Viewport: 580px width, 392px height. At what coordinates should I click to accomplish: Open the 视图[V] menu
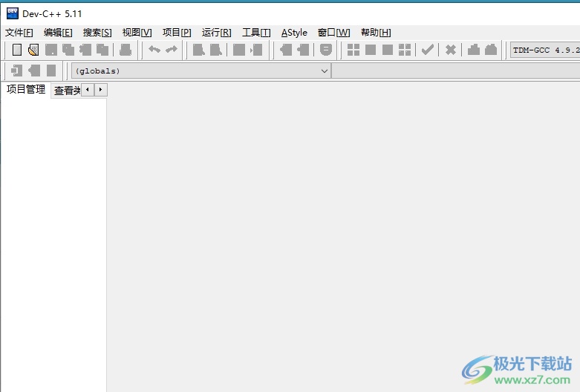[137, 33]
